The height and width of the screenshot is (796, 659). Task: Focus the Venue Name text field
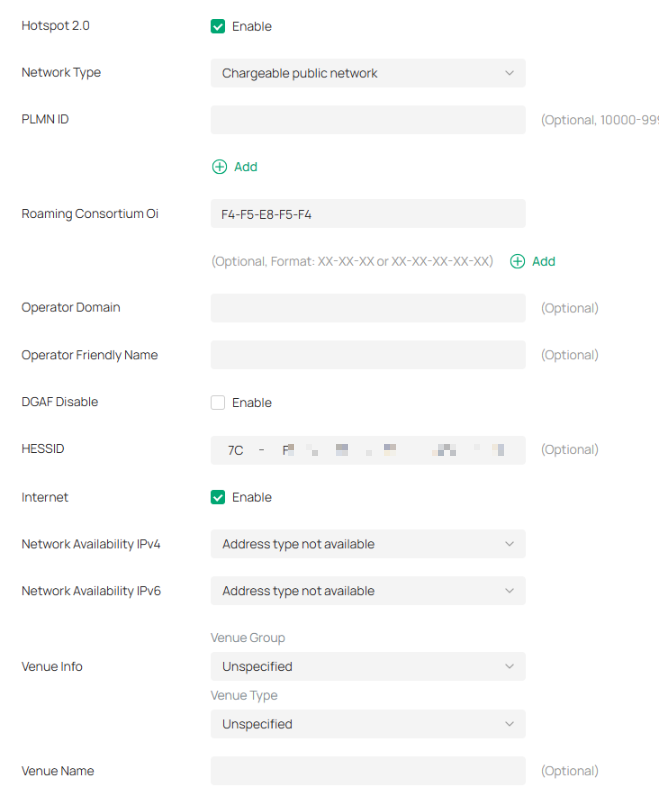(x=367, y=771)
